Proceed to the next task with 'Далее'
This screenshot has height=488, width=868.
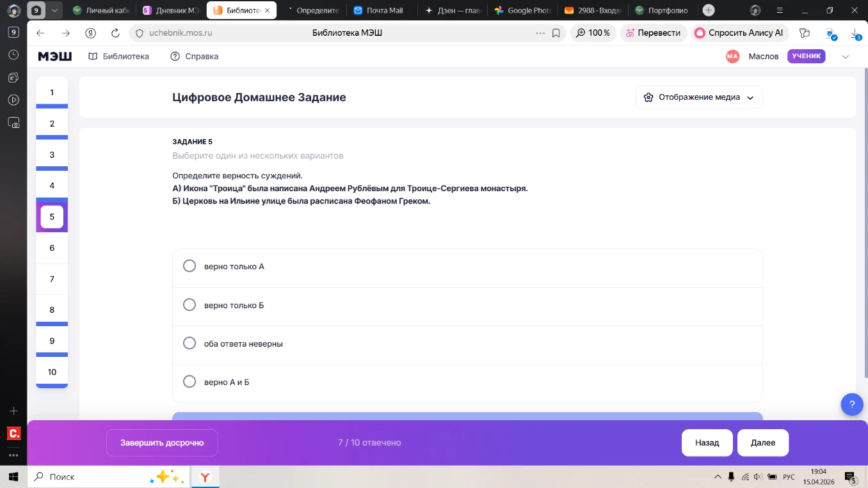coord(763,443)
